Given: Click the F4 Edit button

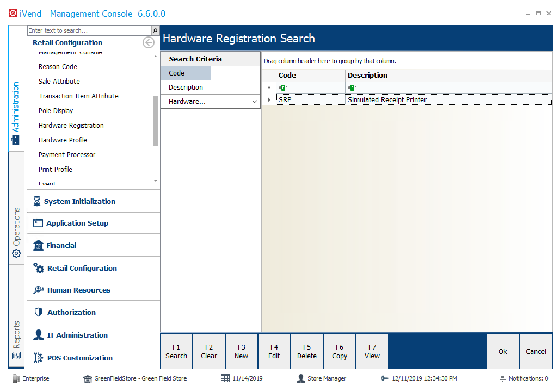Looking at the screenshot, I should pyautogui.click(x=274, y=351).
